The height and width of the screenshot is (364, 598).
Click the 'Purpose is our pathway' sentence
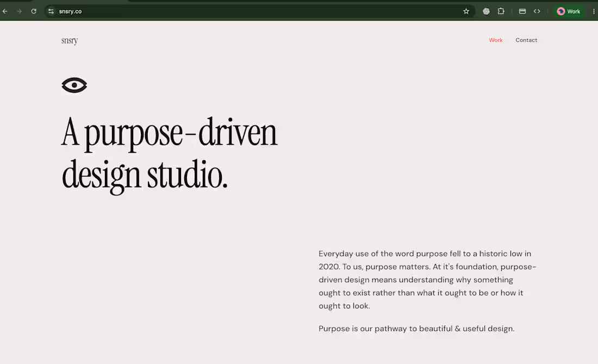click(x=416, y=329)
